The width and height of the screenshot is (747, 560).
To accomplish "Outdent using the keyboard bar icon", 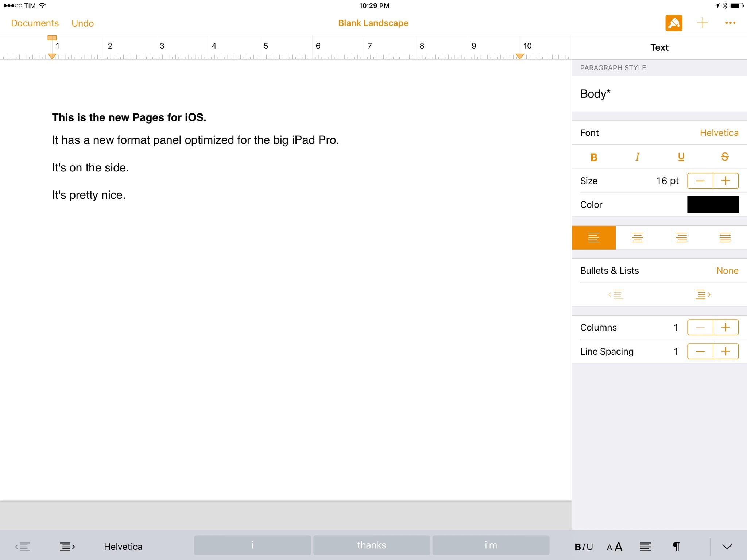I will [23, 547].
